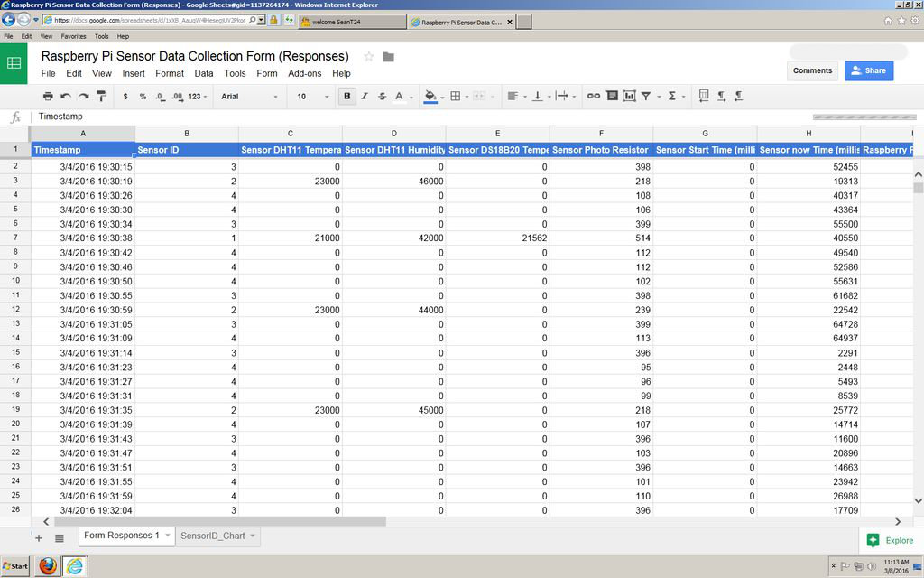Format selection as percent
The height and width of the screenshot is (578, 924).
click(143, 96)
